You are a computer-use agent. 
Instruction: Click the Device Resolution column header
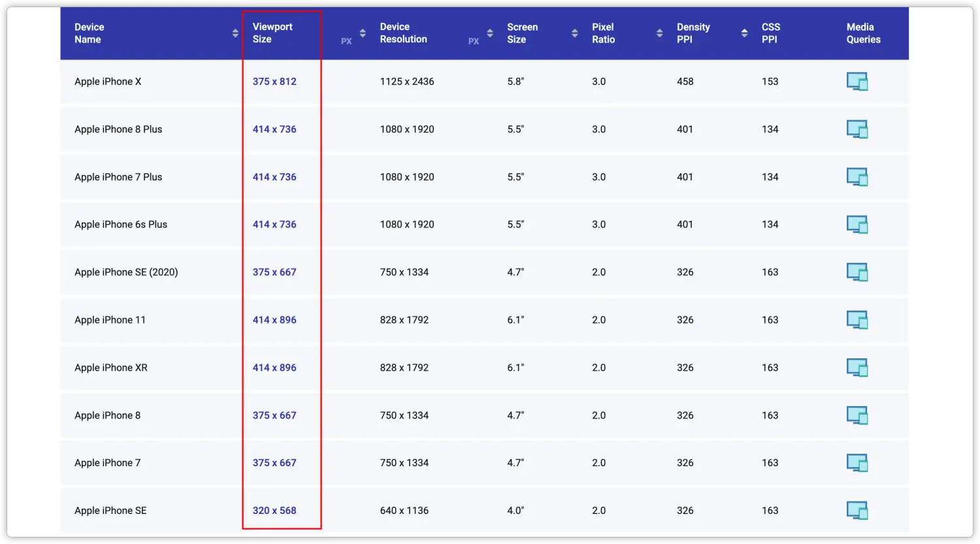[x=403, y=33]
